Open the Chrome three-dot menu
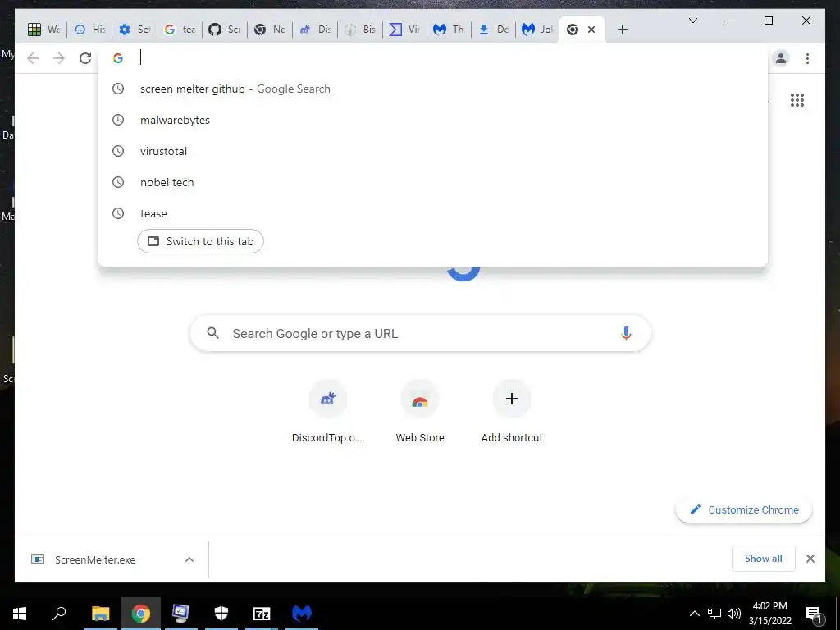The width and height of the screenshot is (840, 630). (x=807, y=58)
